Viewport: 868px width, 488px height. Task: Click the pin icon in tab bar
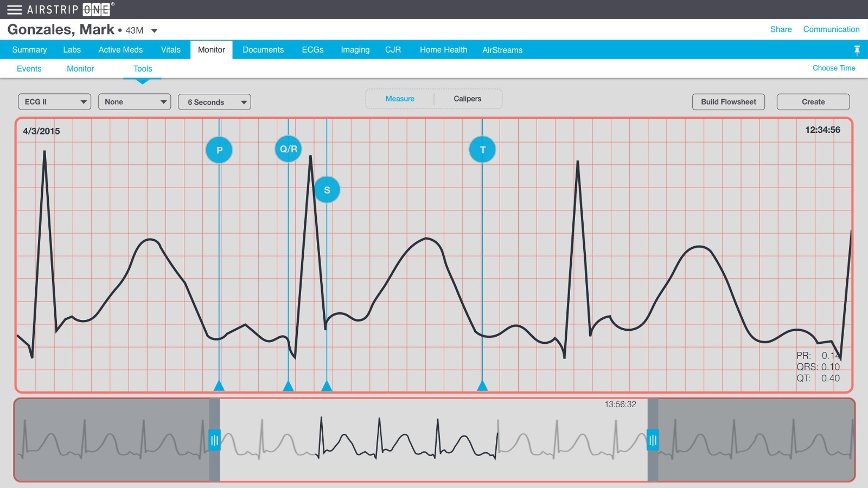tap(857, 50)
